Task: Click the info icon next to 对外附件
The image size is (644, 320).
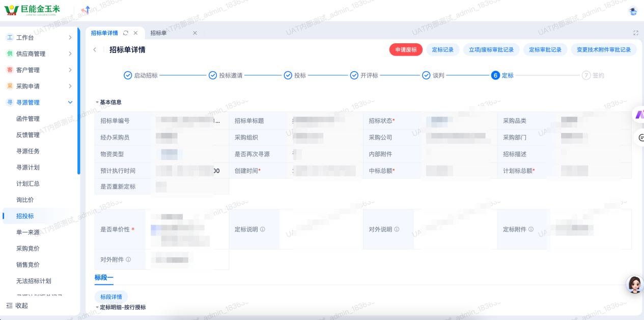Action: [x=128, y=260]
